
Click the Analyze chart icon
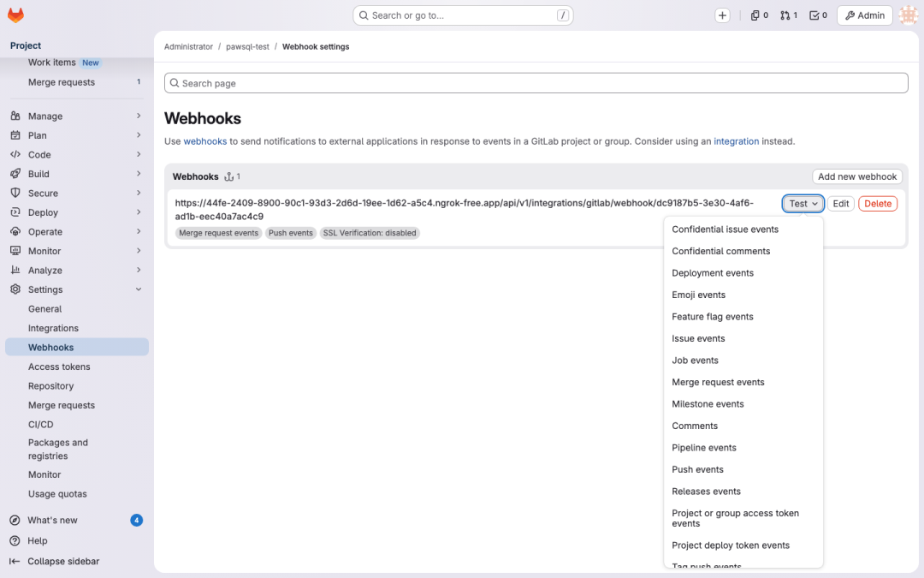click(x=15, y=270)
